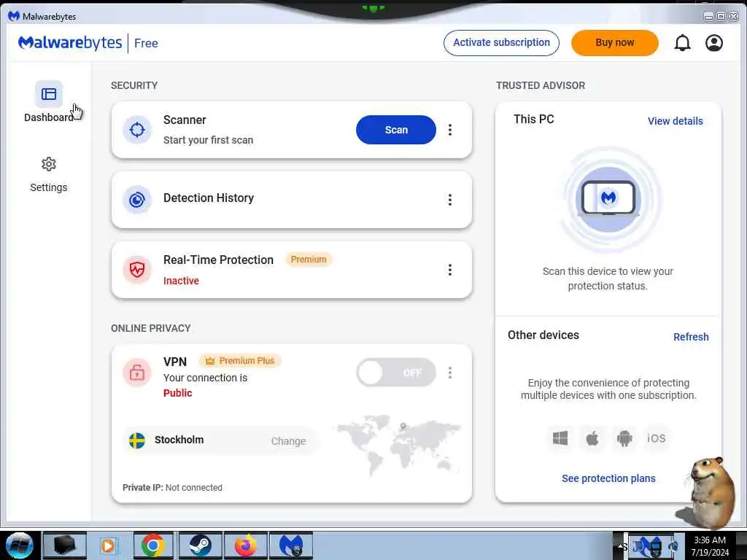This screenshot has height=560, width=747.
Task: Click the Inactive status text
Action: coord(181,281)
